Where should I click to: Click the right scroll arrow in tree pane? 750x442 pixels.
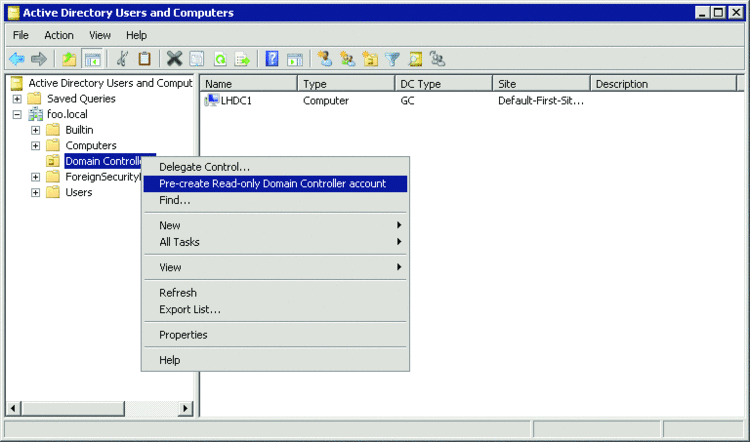click(186, 409)
